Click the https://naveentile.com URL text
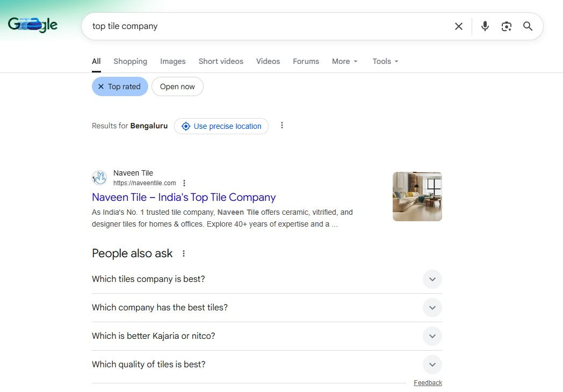Screen dimensions: 563x392 pos(145,183)
